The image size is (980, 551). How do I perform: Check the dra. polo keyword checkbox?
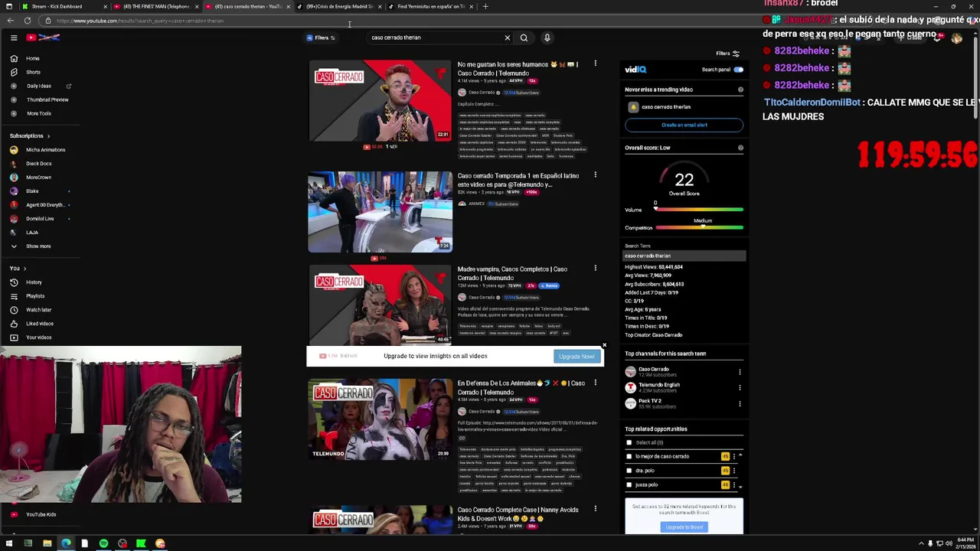pyautogui.click(x=629, y=471)
